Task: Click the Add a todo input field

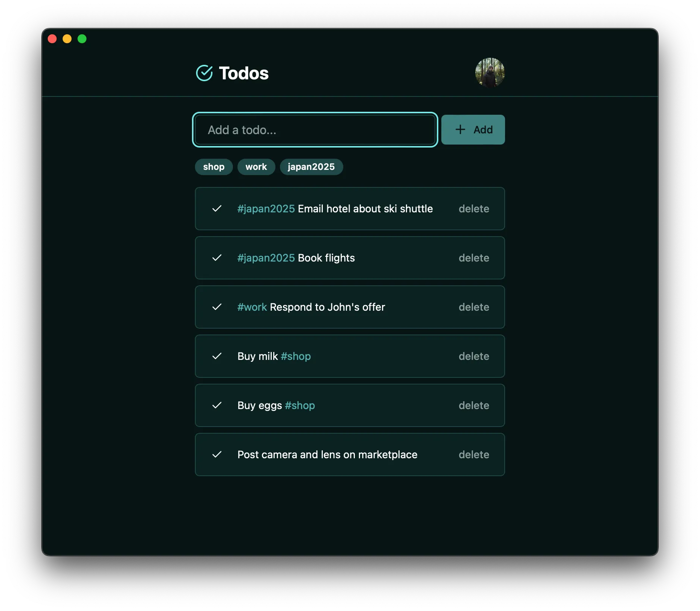Action: click(314, 130)
